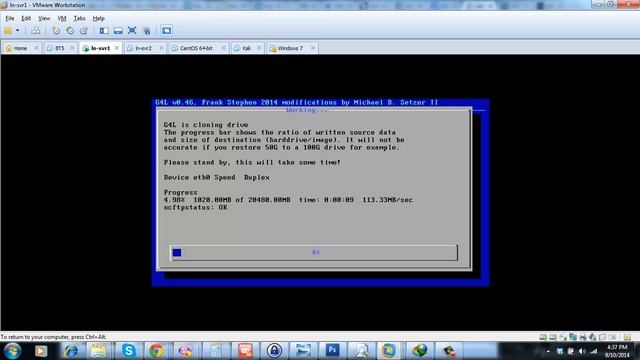Click the yellow power/suspend toolbar icon
This screenshot has width=640, height=360.
click(x=8, y=31)
